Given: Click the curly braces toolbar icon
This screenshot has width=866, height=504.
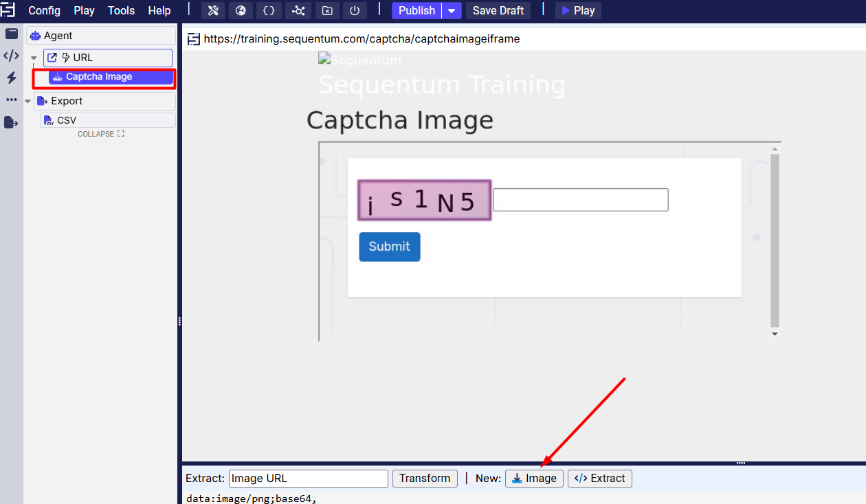Looking at the screenshot, I should point(269,10).
